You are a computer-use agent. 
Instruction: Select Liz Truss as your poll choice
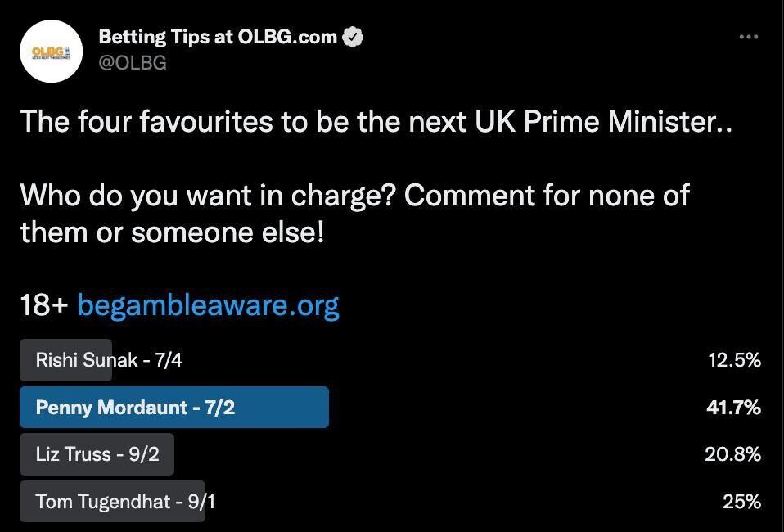(x=97, y=454)
